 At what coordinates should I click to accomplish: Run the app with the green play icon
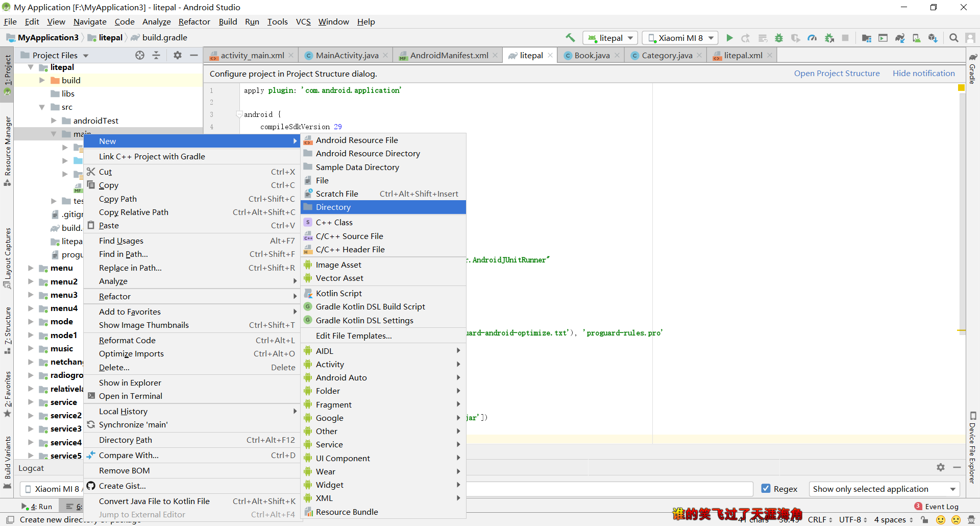(x=729, y=38)
